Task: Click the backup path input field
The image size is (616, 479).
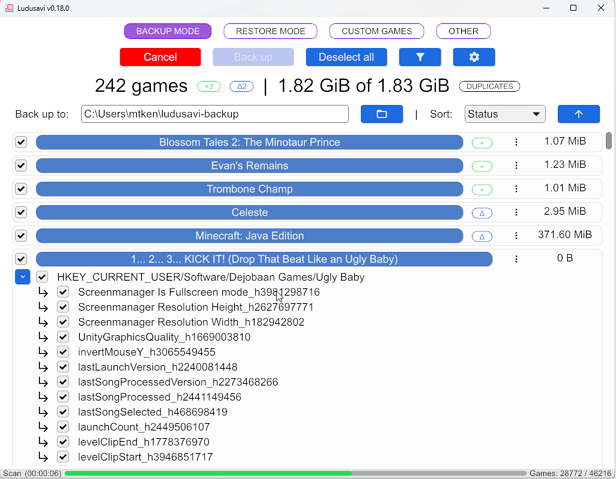Action: point(214,114)
